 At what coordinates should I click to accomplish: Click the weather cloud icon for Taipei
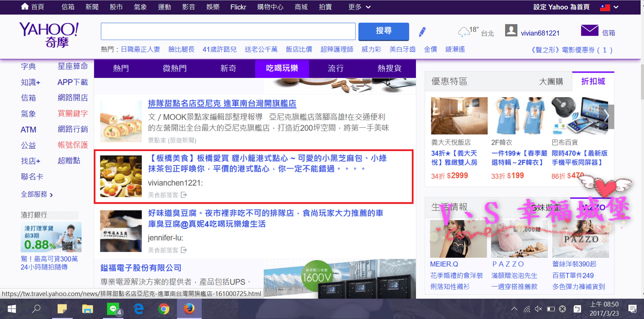tap(464, 32)
